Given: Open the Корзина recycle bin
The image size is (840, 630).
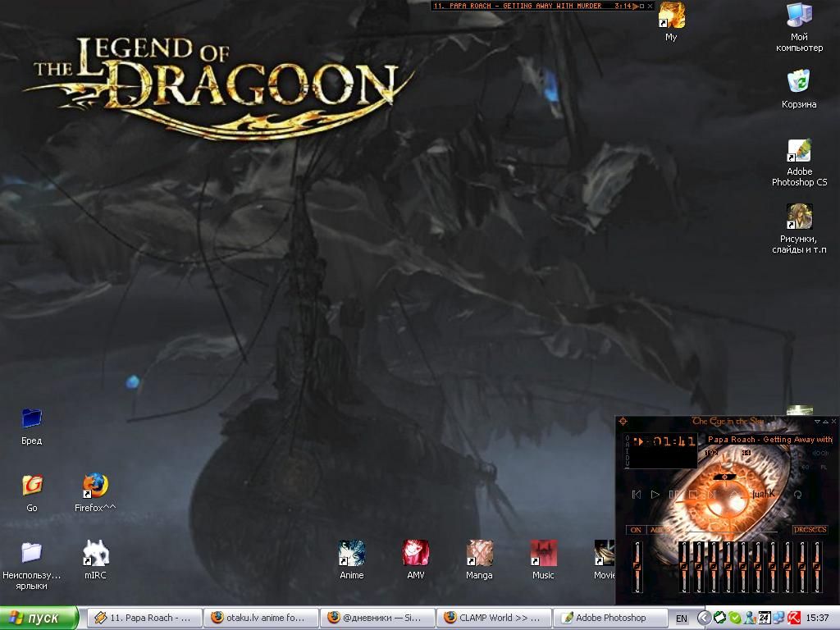Looking at the screenshot, I should [x=799, y=89].
